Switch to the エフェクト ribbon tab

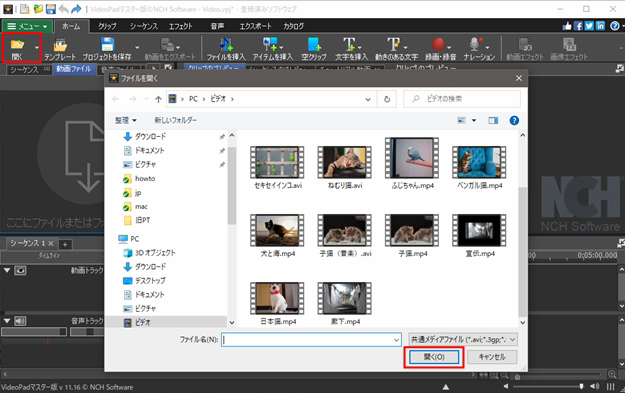tap(181, 26)
